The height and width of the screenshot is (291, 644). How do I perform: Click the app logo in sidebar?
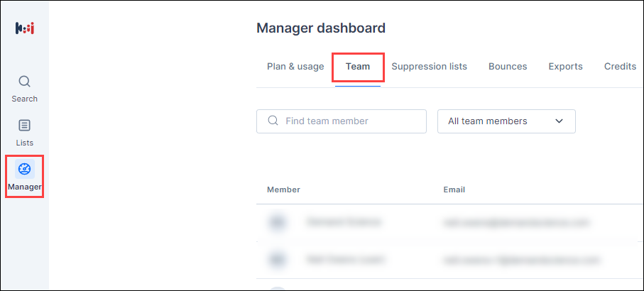25,28
